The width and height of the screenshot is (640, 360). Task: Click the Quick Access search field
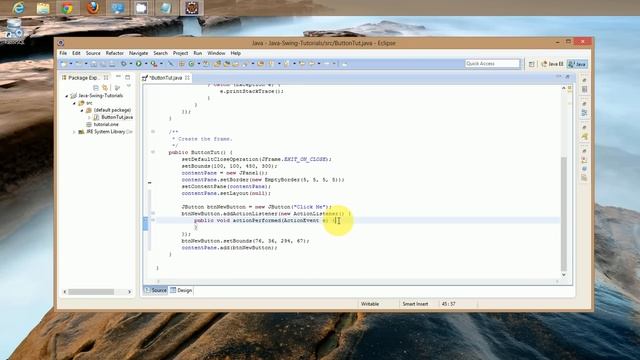coord(492,64)
